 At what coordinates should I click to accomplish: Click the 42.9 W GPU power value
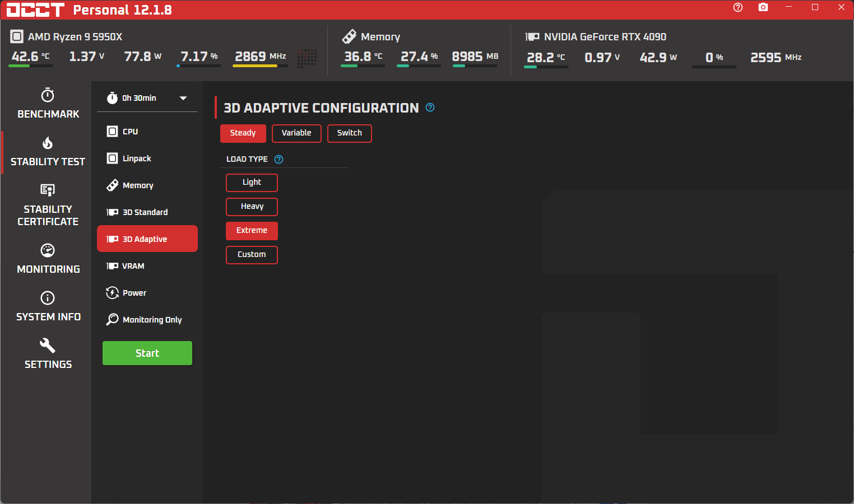point(658,58)
